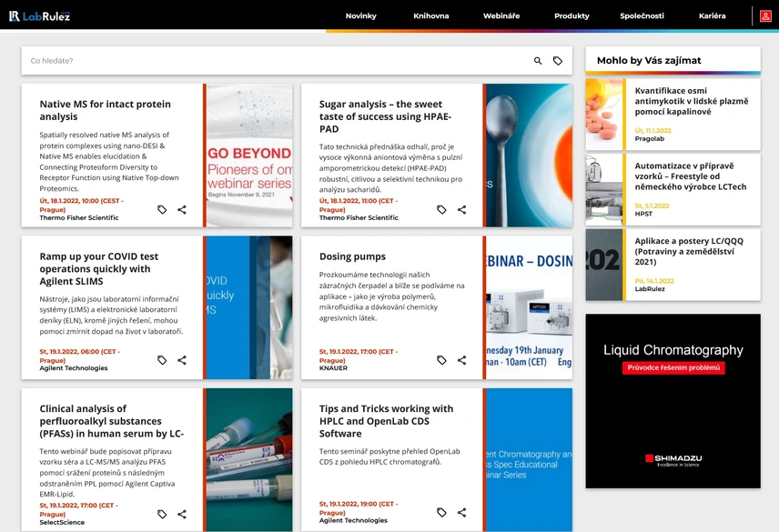779x532 pixels.
Task: Click tag icon on Ramp up COVID card
Action: [x=162, y=360]
